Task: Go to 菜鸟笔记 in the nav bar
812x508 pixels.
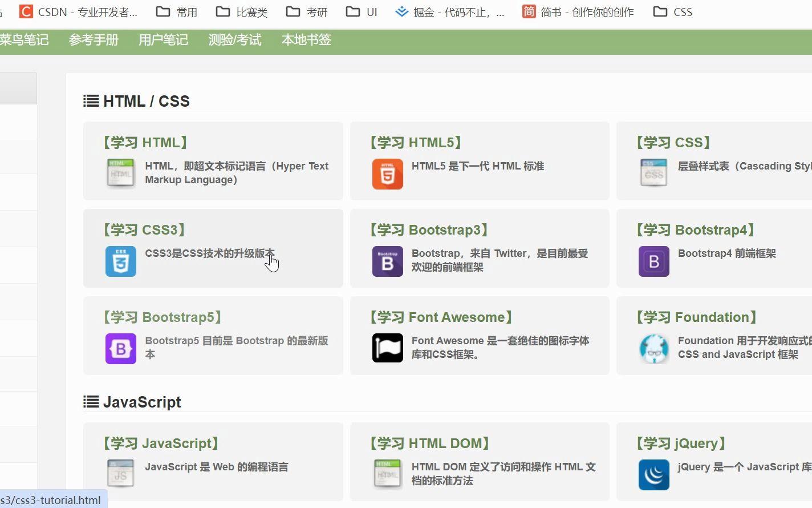Action: click(24, 39)
